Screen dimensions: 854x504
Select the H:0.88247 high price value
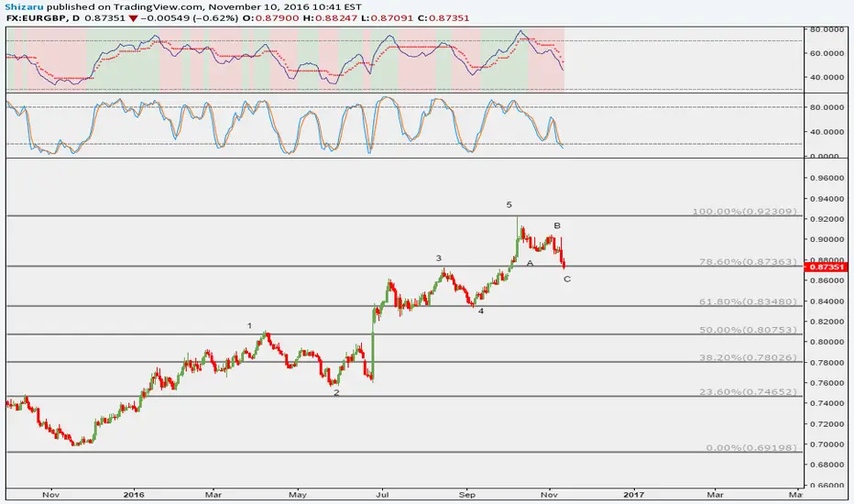coord(331,18)
